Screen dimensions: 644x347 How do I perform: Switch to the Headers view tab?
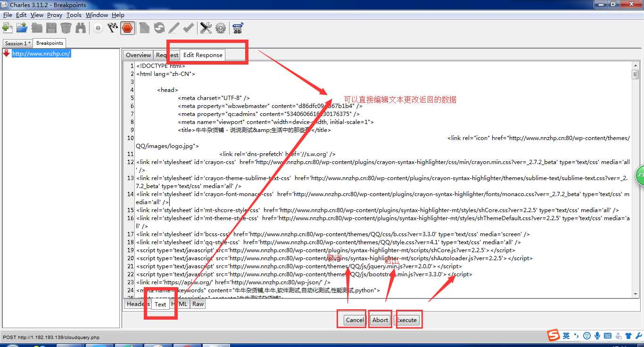click(138, 304)
